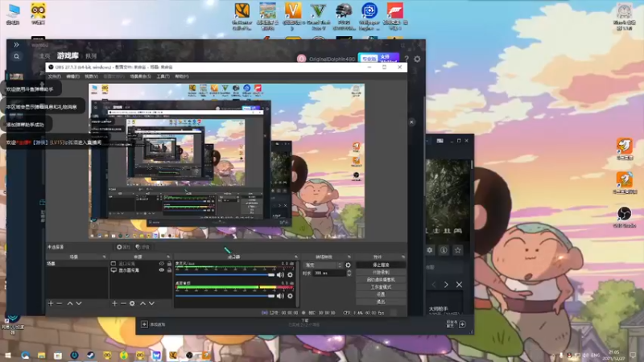The image size is (644, 362).
Task: Open Grand Theft Auto V desktop shortcut
Action: (x=318, y=16)
